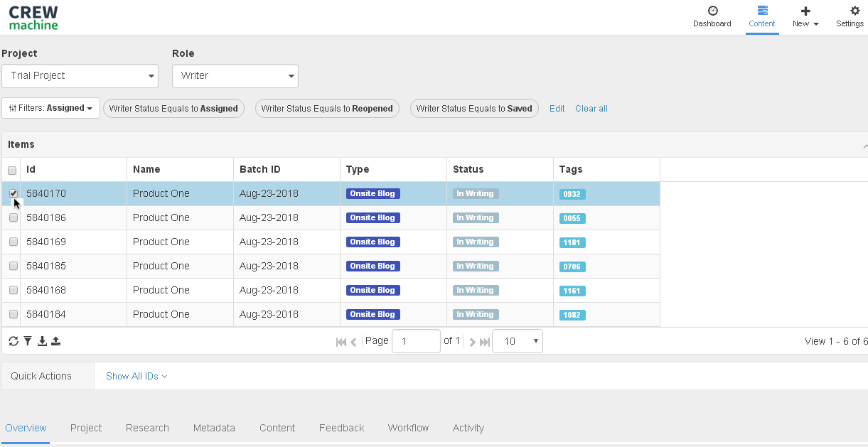Click the Edit filters link
This screenshot has width=868, height=447.
click(x=557, y=109)
